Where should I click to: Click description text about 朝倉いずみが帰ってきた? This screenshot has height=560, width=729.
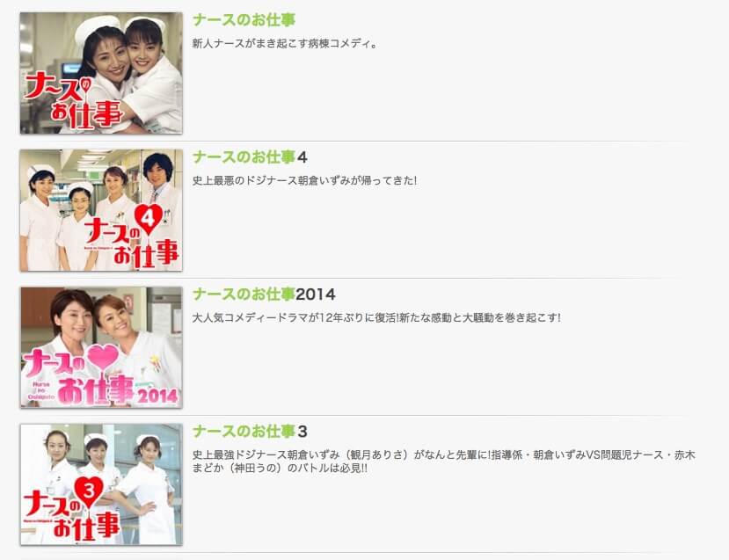point(304,181)
